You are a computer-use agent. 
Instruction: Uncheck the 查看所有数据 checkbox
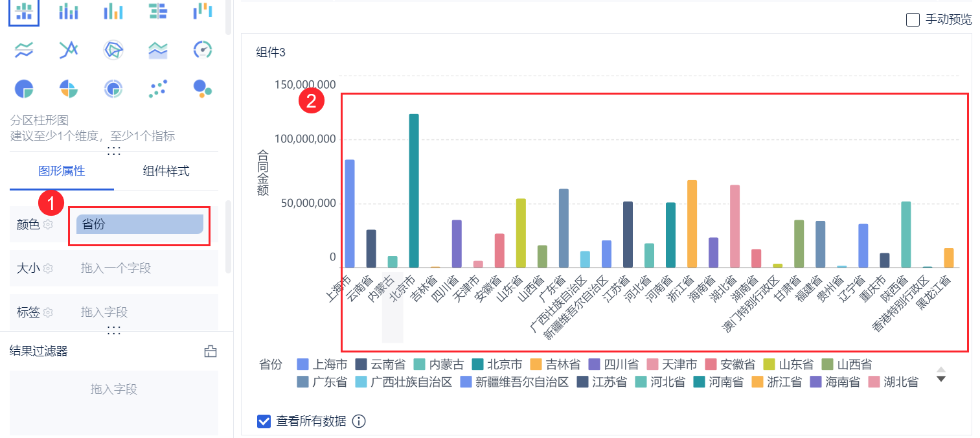point(264,421)
